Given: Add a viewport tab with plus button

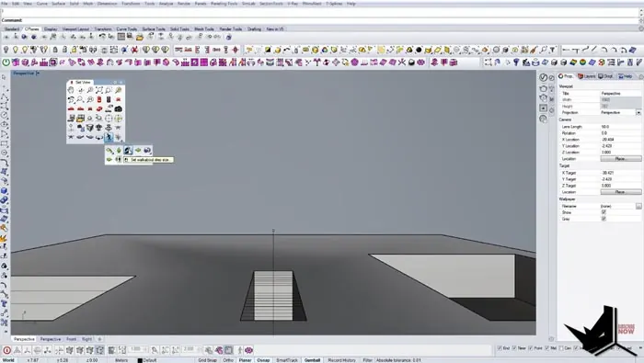Looking at the screenshot, I should 99,339.
